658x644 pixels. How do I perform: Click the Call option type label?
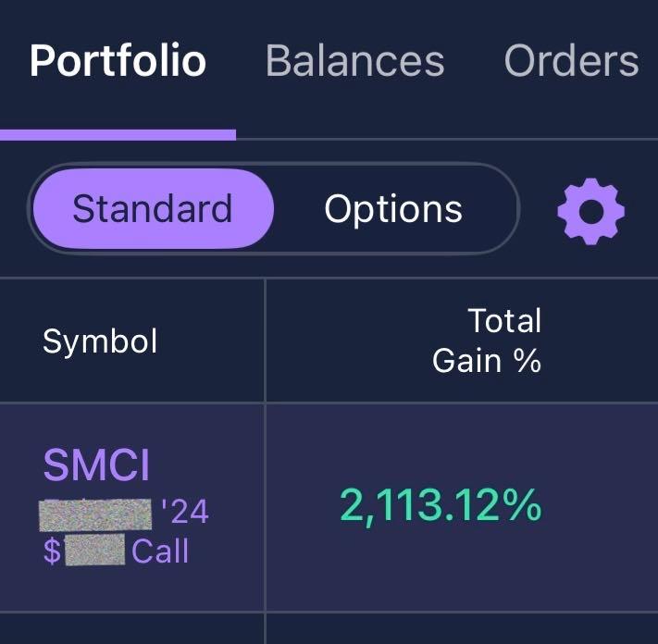pos(160,551)
